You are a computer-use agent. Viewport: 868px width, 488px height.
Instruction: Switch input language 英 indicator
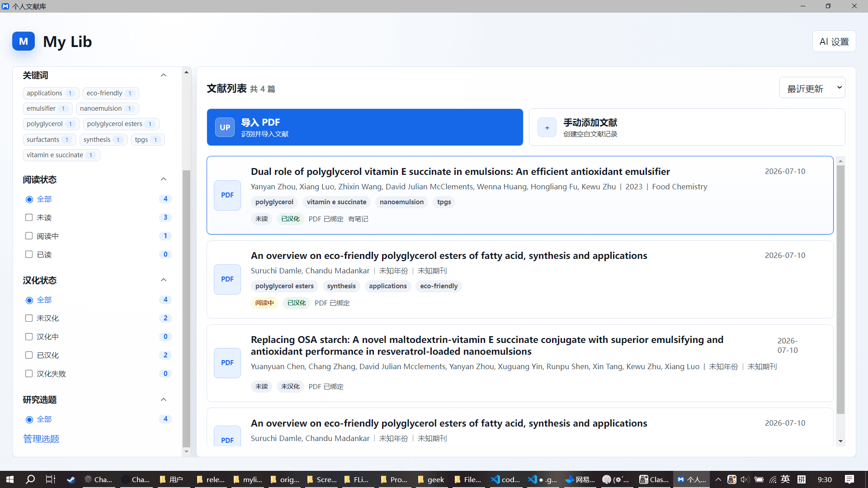(785, 479)
